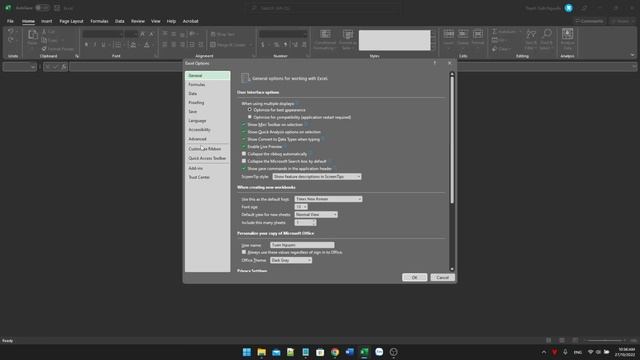The image size is (640, 360).
Task: Select Optimize for best appearance radio button
Action: point(250,110)
